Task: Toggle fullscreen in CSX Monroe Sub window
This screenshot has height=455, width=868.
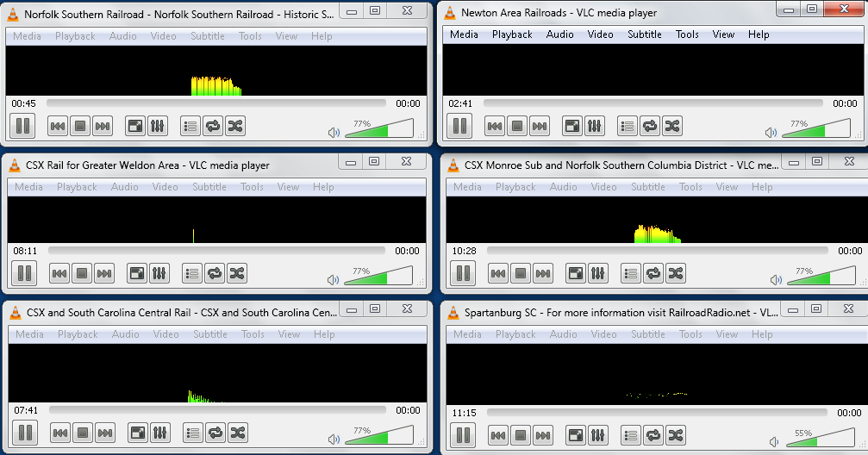Action: (576, 273)
